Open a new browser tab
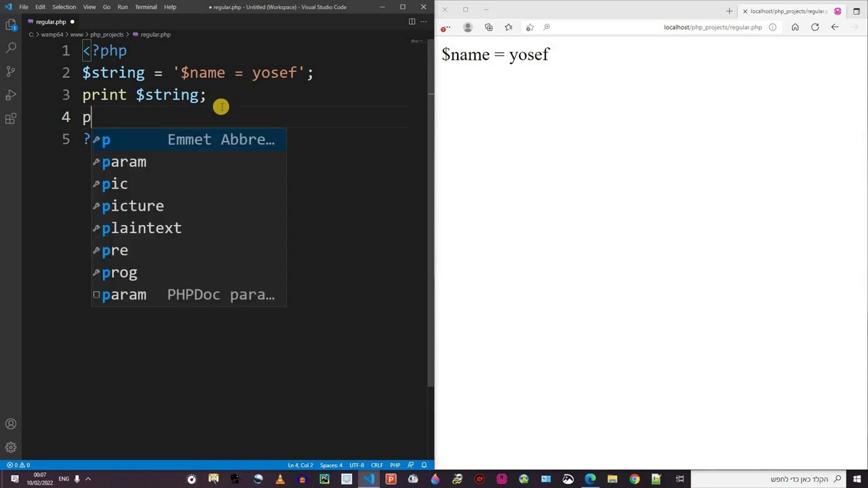 click(x=729, y=11)
